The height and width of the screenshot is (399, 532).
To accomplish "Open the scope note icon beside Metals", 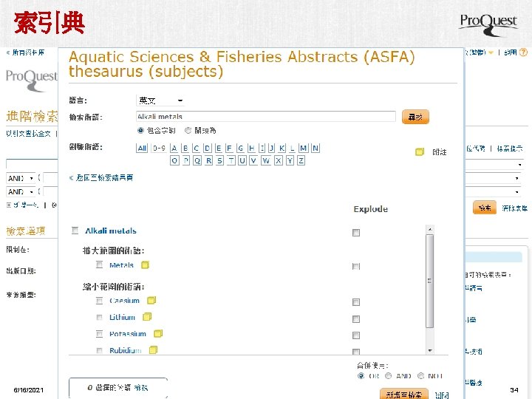I will (145, 265).
